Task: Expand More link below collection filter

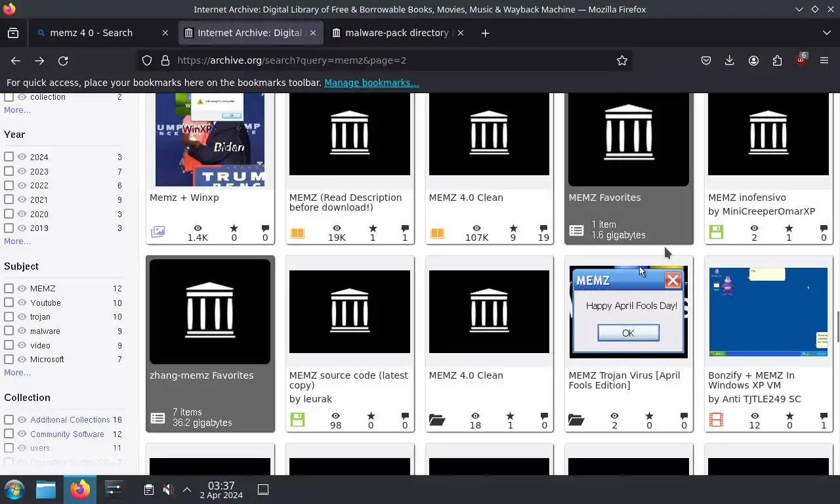Action: pyautogui.click(x=17, y=110)
